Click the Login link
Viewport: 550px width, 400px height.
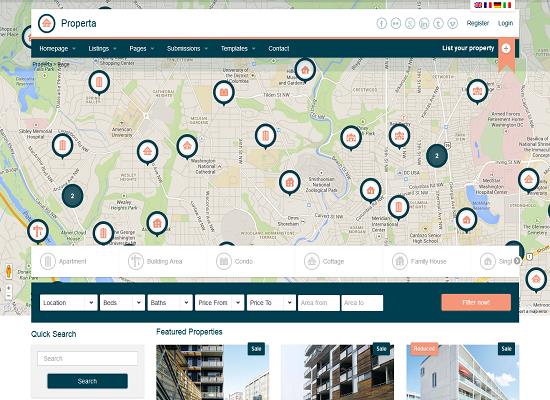pos(505,23)
